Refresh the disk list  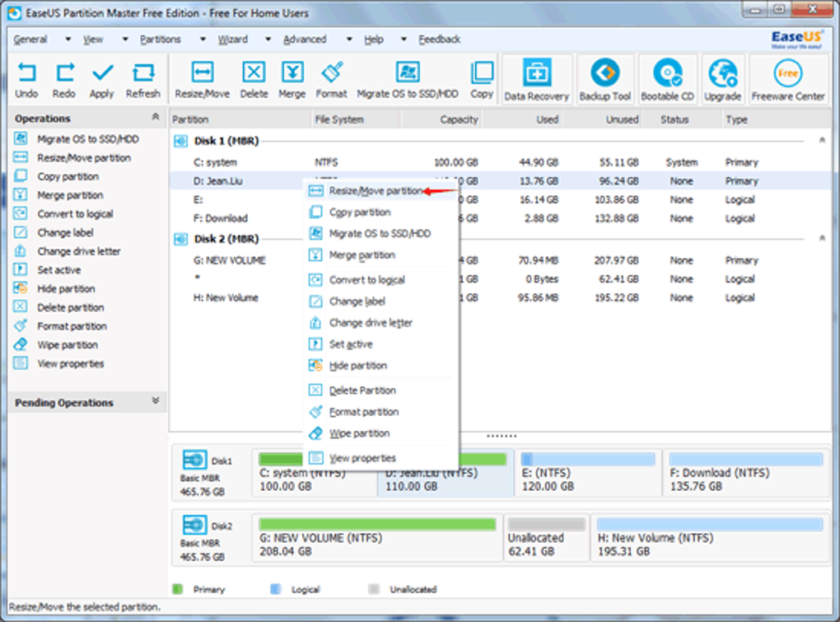[143, 81]
